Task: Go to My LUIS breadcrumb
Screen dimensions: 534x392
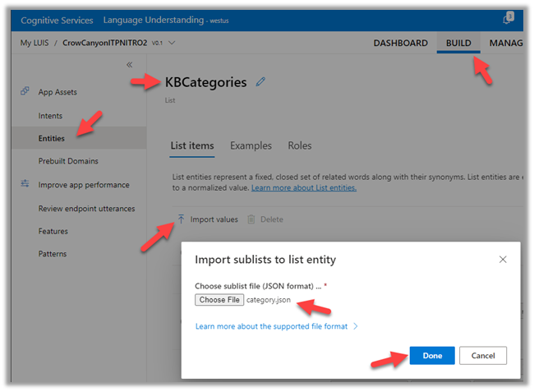Action: coord(35,43)
